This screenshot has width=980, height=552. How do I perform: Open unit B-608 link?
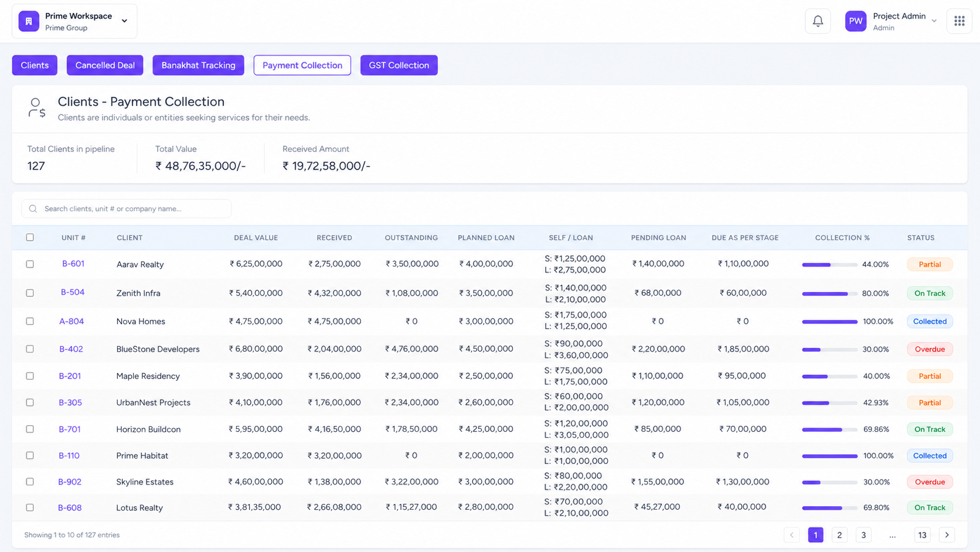click(70, 507)
